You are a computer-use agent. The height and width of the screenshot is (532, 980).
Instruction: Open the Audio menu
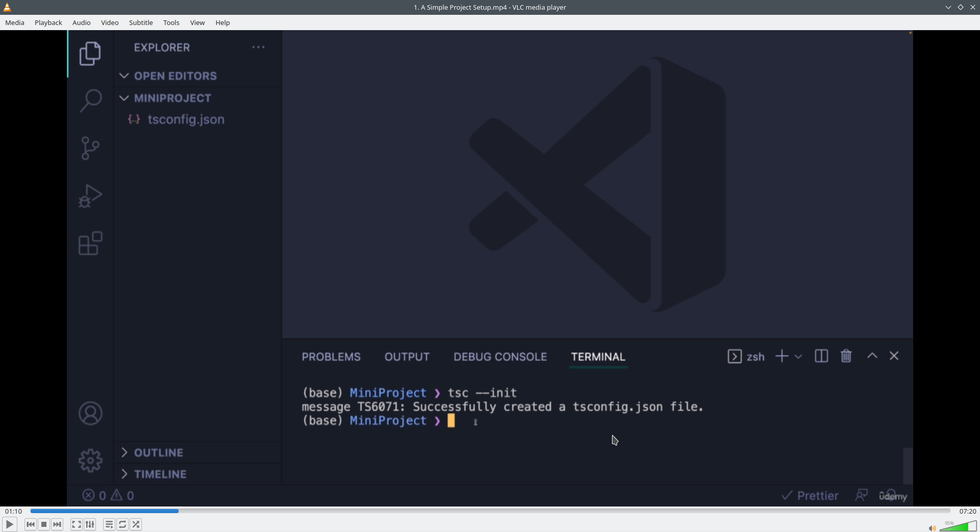point(82,22)
